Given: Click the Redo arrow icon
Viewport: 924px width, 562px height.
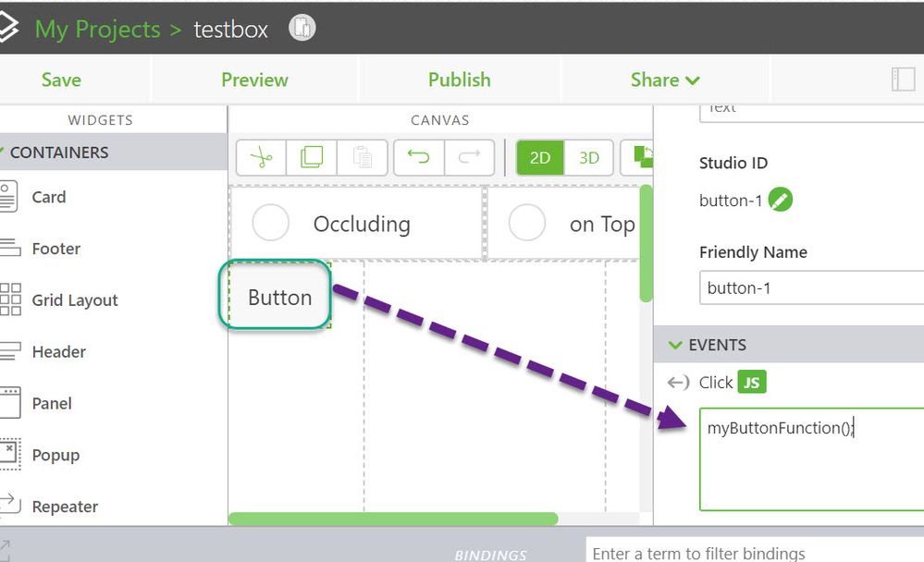Looking at the screenshot, I should pyautogui.click(x=469, y=158).
